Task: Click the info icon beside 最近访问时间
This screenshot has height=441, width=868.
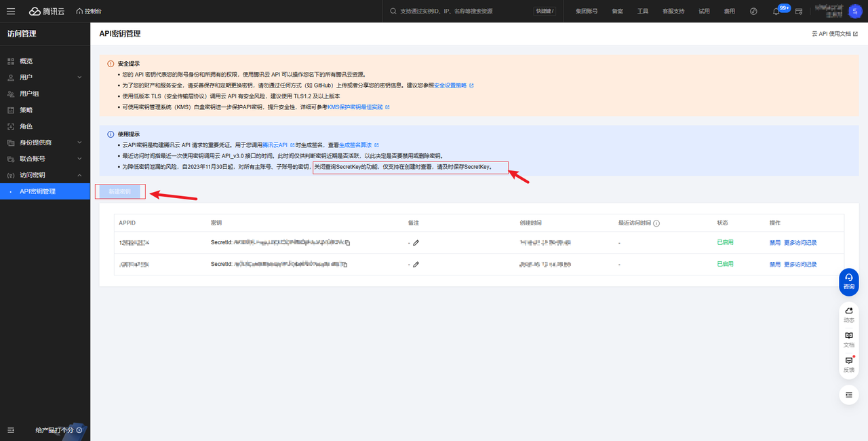Action: (x=656, y=223)
